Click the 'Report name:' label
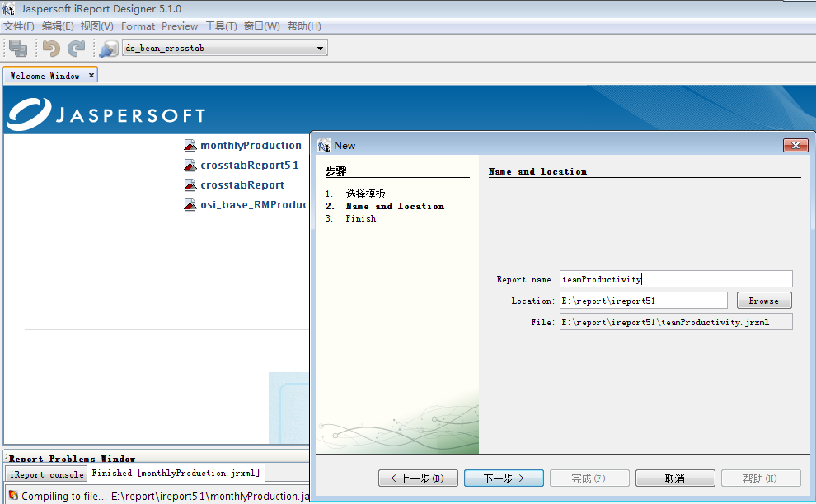 point(526,280)
